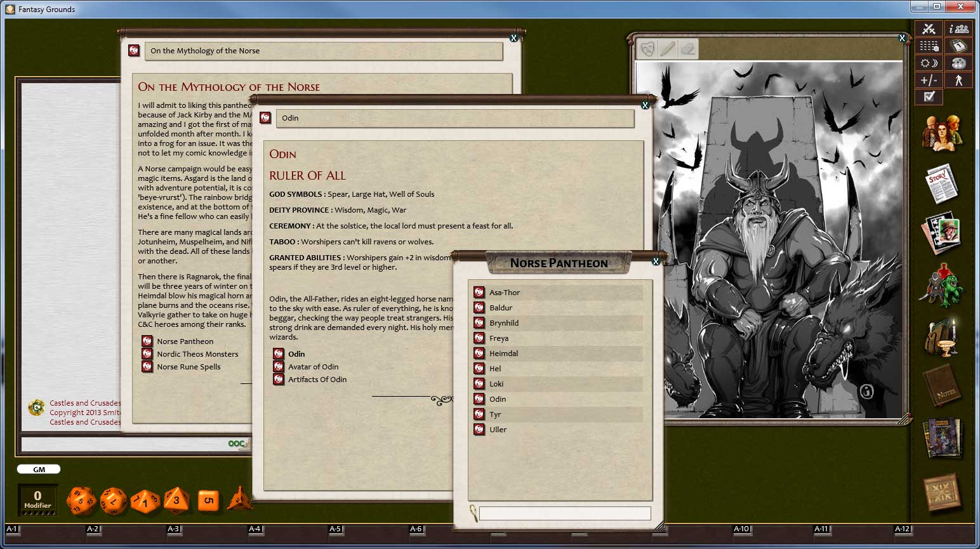The height and width of the screenshot is (549, 980).
Task: Toggle the day/night lighting mode icon
Action: point(929,63)
